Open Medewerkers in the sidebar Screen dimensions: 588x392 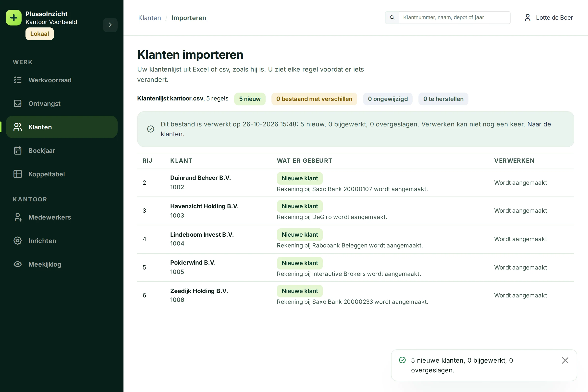(62, 217)
